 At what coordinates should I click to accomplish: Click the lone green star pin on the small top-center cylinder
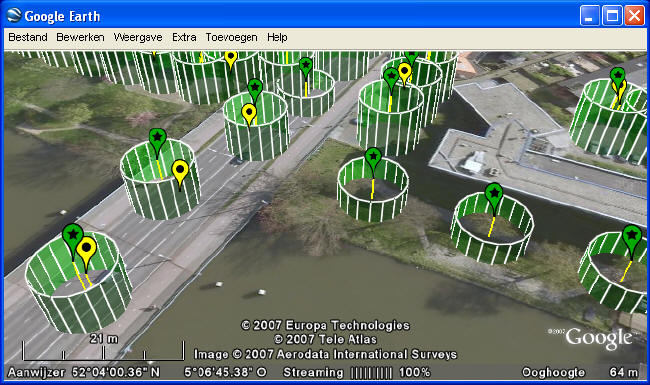coord(306,66)
